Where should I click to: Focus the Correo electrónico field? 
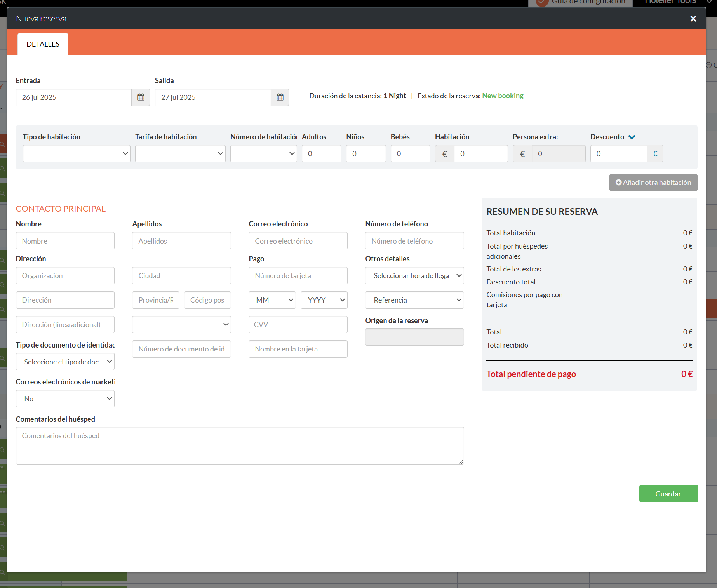click(298, 241)
